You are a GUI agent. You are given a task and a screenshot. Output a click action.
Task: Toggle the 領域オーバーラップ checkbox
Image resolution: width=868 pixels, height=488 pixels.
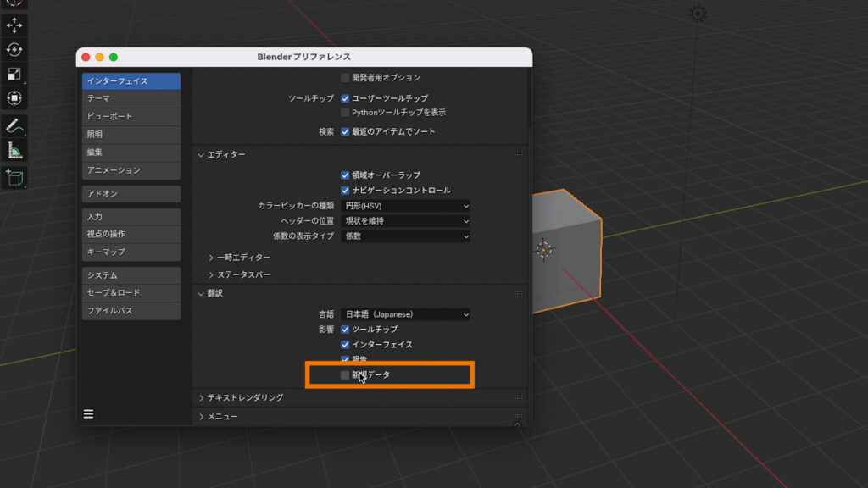coord(345,175)
